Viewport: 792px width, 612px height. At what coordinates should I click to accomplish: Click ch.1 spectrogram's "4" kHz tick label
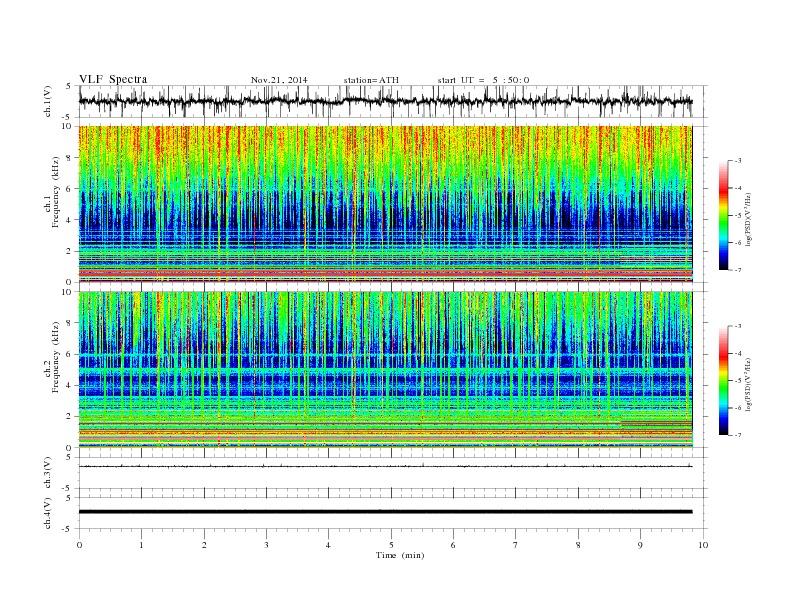coord(69,220)
